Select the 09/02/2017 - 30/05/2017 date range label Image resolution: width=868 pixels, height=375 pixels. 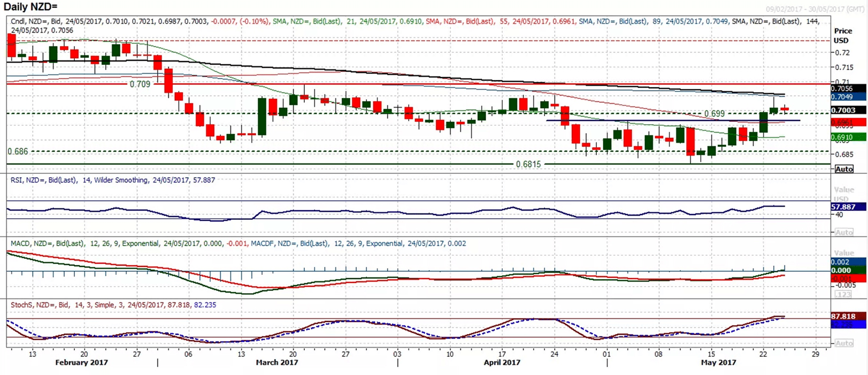pos(815,9)
